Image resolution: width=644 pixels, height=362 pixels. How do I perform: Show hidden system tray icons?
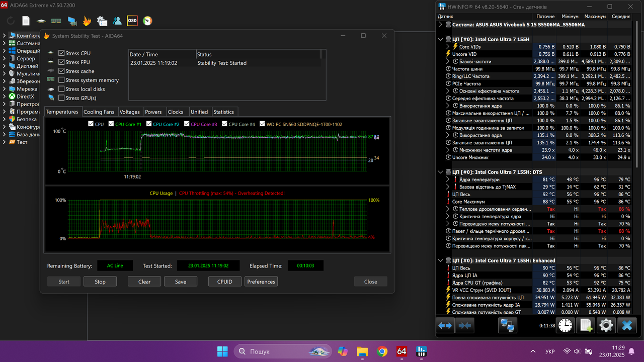533,351
